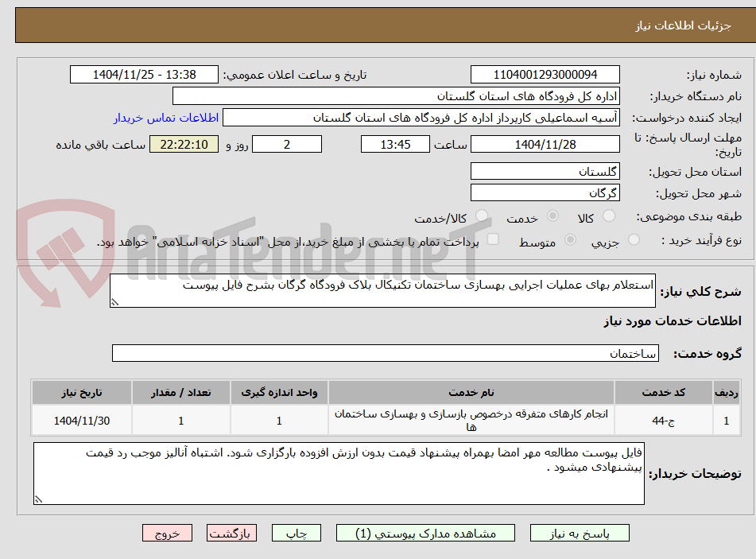
Task: Select the جزیی purchase type radio
Action: tap(634, 239)
